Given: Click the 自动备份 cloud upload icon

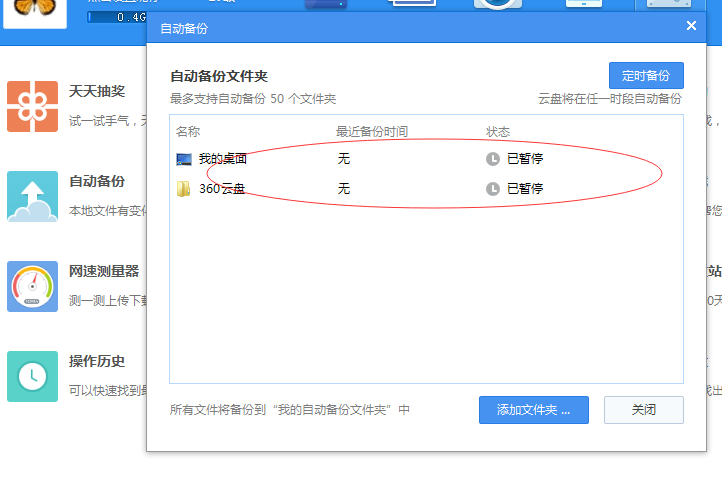Looking at the screenshot, I should 32,196.
